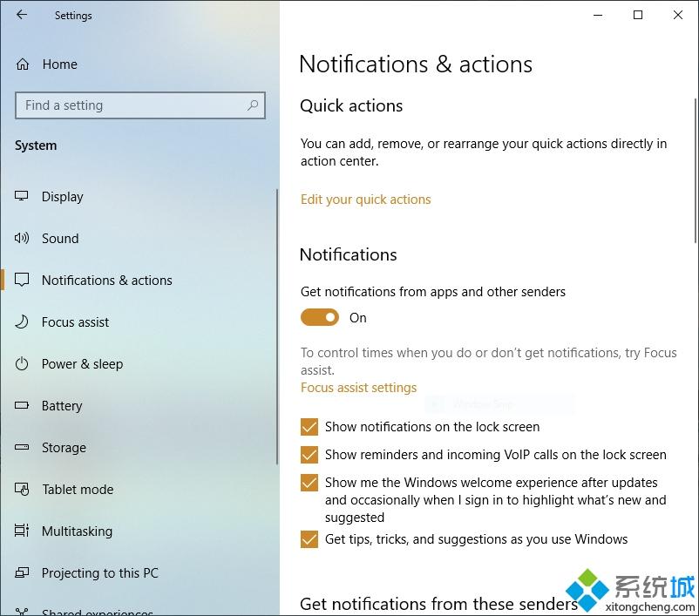
Task: Click the search magnifier icon
Action: [x=253, y=105]
